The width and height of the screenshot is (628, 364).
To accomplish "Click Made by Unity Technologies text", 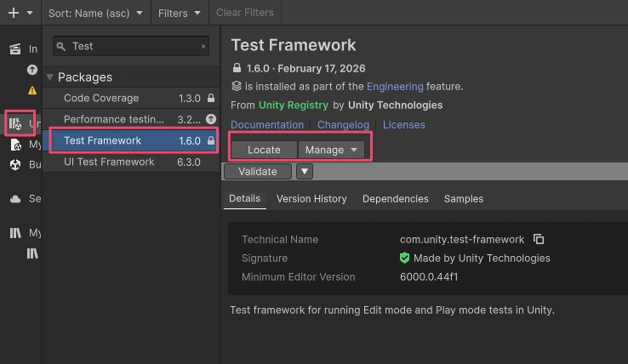I will click(482, 259).
